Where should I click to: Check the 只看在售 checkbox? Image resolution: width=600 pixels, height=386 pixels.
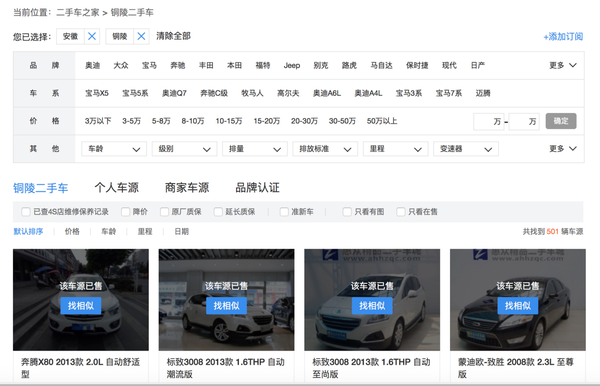(x=401, y=212)
